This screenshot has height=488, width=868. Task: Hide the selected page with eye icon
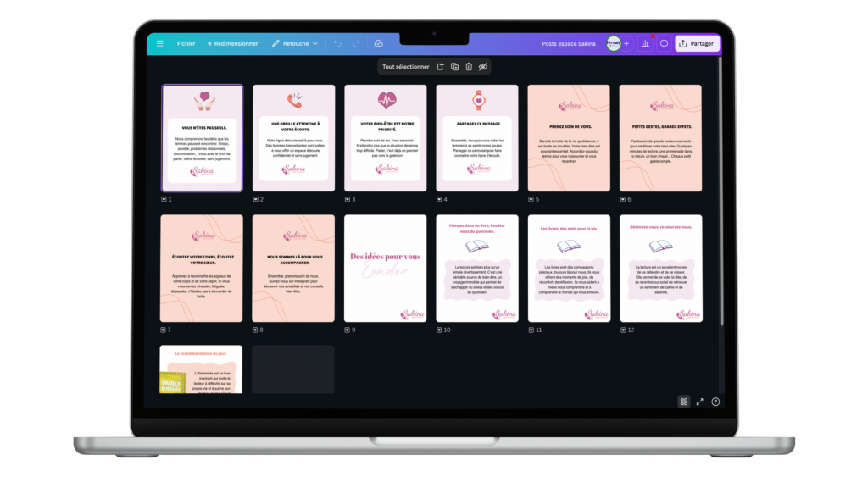tap(483, 66)
